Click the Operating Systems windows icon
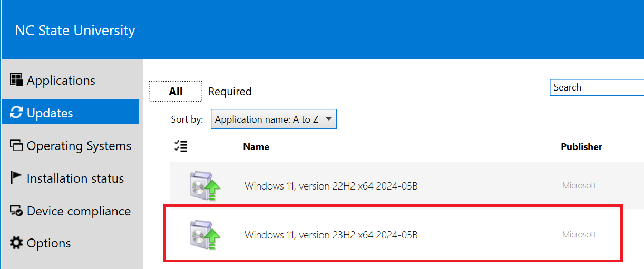644x269 pixels. point(16,145)
